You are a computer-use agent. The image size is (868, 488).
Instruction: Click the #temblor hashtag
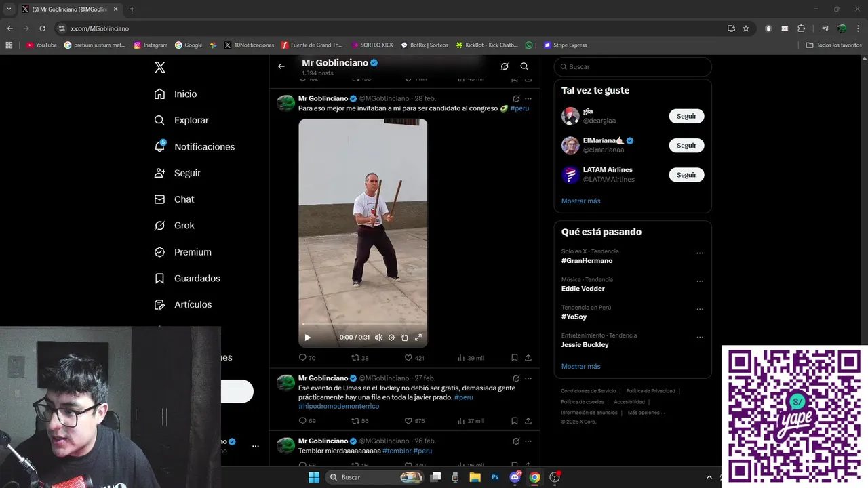tap(397, 451)
